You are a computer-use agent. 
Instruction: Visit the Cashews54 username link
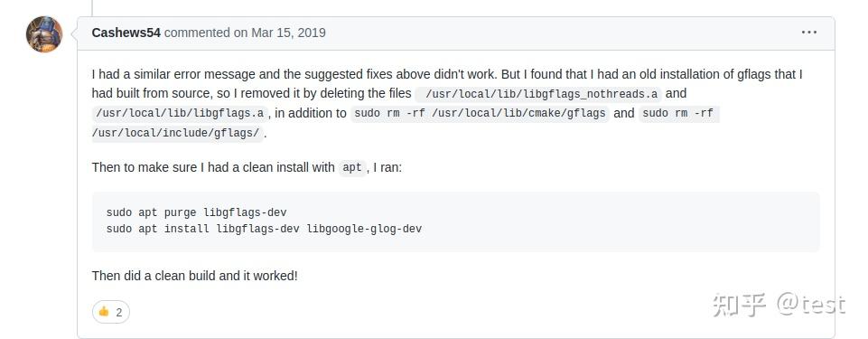click(126, 33)
